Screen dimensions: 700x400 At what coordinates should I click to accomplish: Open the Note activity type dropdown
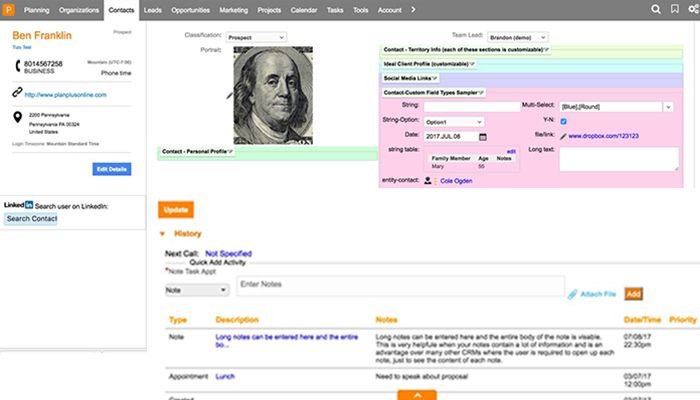point(197,290)
